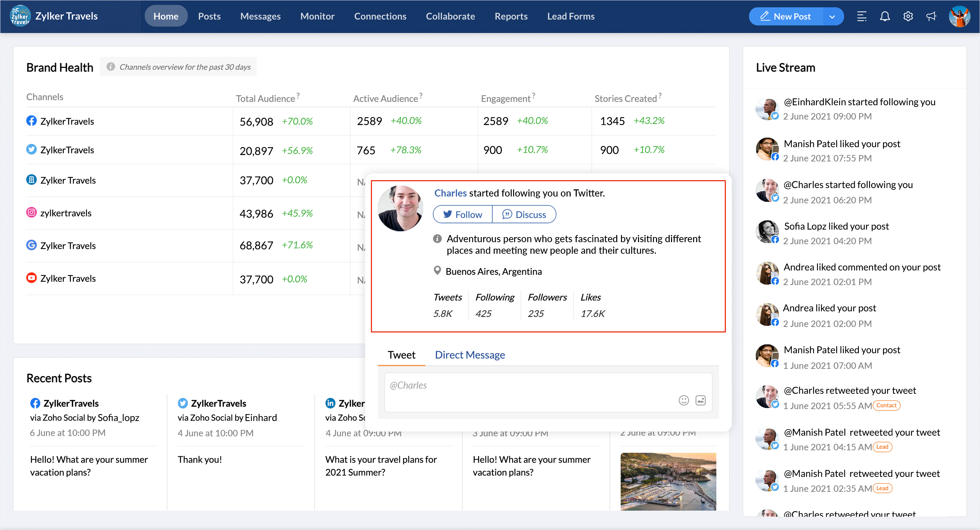This screenshot has width=980, height=530.
Task: Open the settings gear icon
Action: tap(908, 16)
